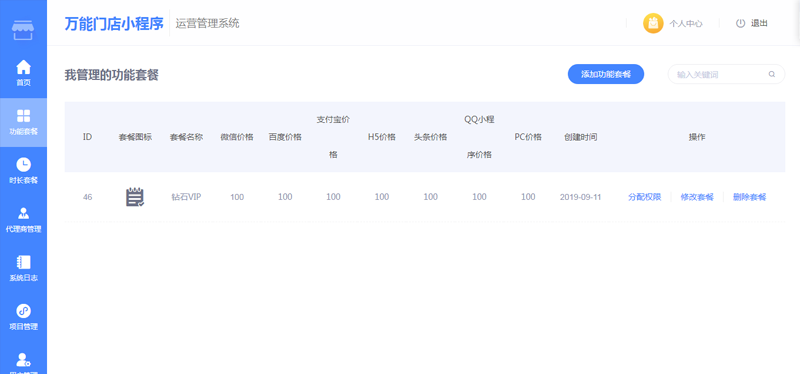
Task: Click the 百度价格 column header
Action: [x=285, y=137]
